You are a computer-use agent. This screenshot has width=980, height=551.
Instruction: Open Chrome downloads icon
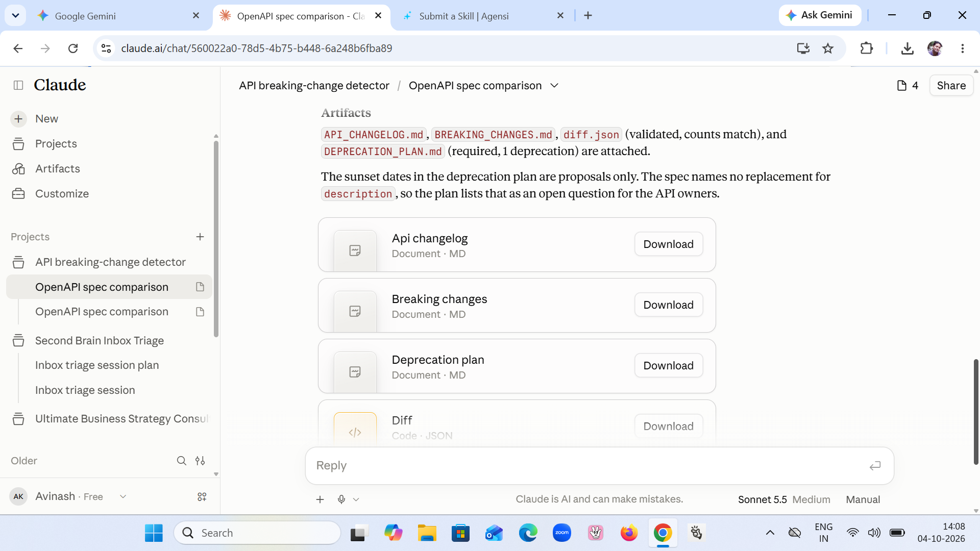907,48
